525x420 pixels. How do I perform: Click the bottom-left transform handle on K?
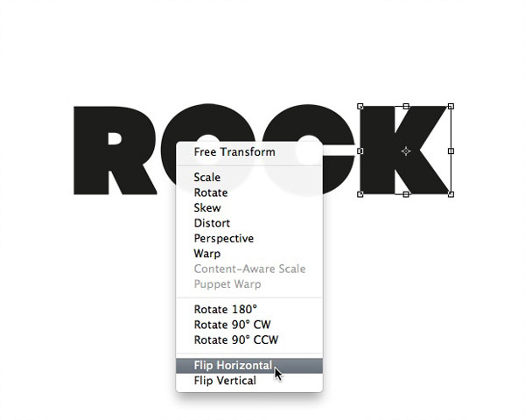[360, 194]
